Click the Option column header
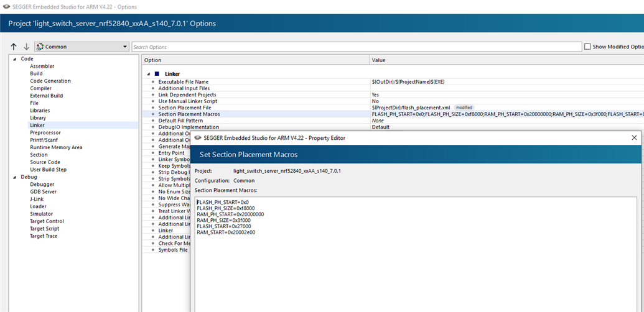Viewport: 644px width, 312px height. tap(256, 60)
